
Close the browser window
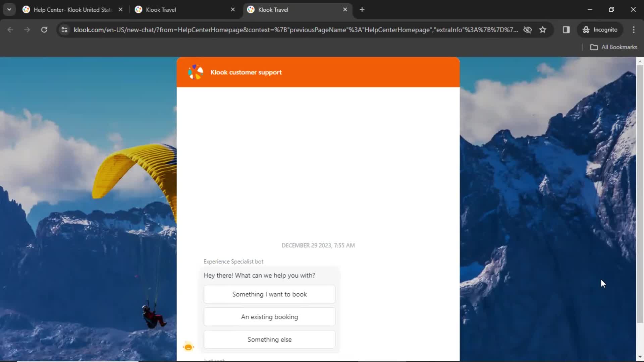[633, 10]
